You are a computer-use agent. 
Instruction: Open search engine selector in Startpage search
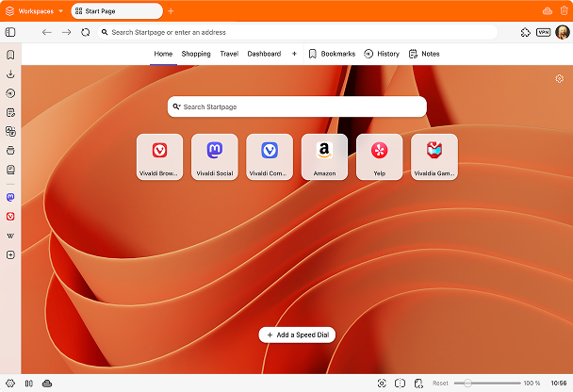coord(176,107)
